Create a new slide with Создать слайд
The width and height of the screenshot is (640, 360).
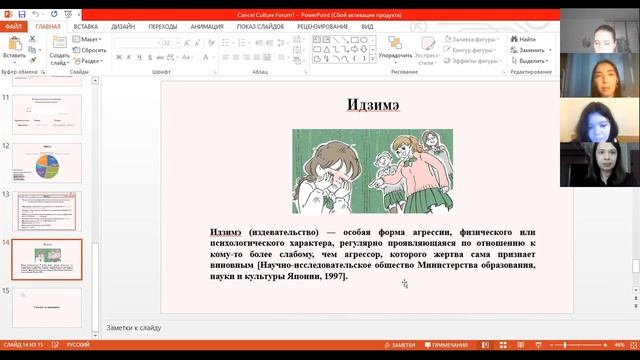tap(59, 51)
